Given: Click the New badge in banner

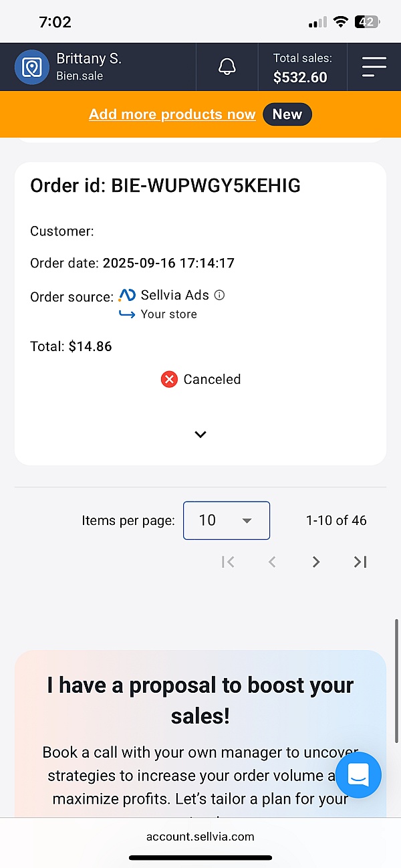Looking at the screenshot, I should point(287,114).
